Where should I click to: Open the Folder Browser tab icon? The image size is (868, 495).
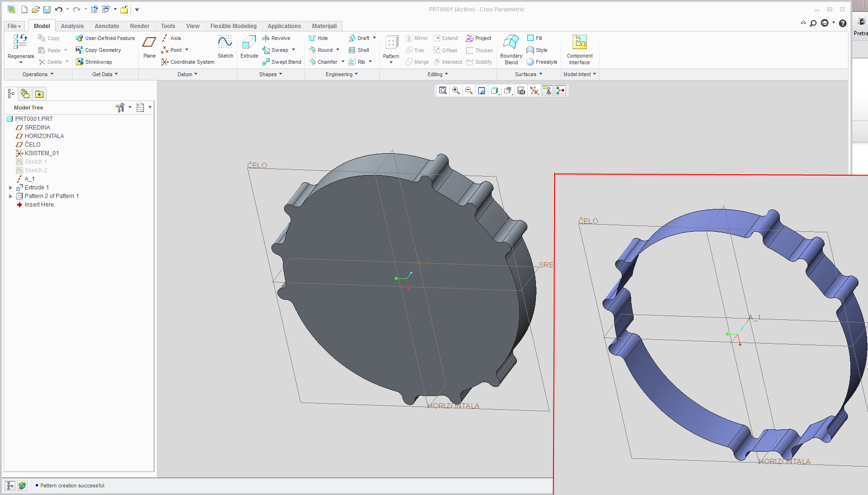click(25, 94)
